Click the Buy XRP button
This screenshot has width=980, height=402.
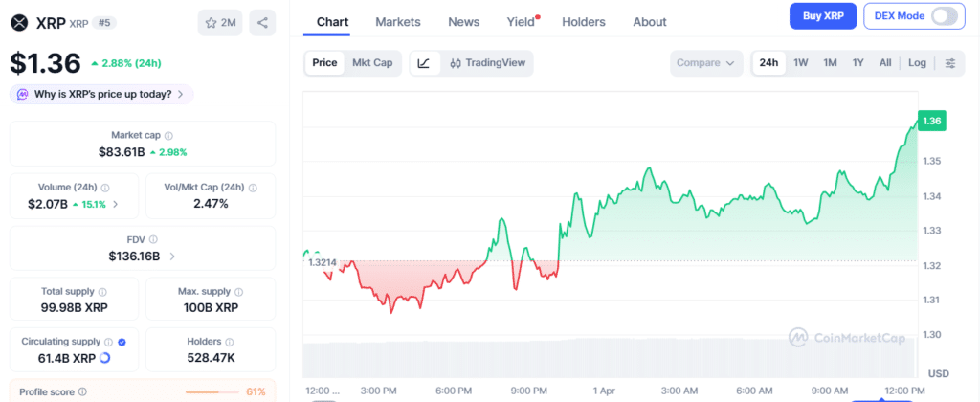(x=823, y=16)
